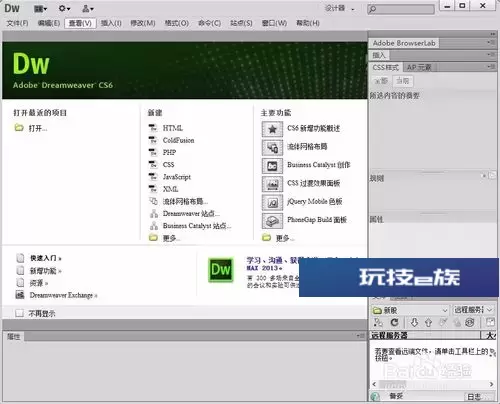Click the fluid grid layout feature icon
Image resolution: width=500 pixels, height=404 pixels.
coord(272,147)
